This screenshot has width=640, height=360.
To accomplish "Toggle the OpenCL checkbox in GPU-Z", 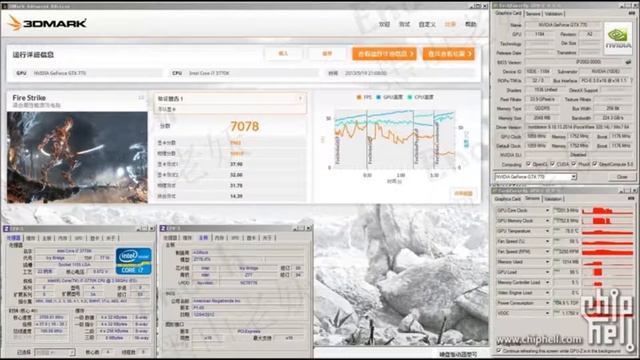I will coord(529,164).
